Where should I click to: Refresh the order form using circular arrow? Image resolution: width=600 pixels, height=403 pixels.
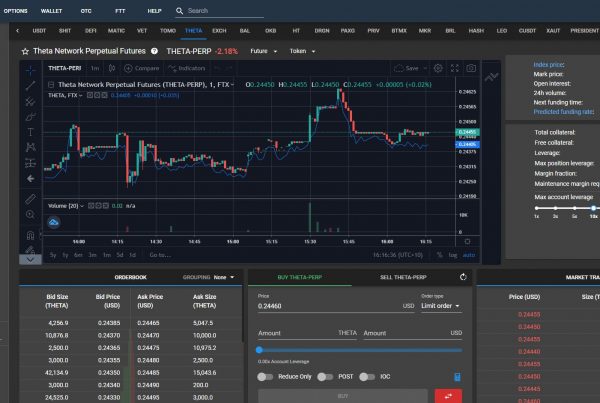pos(463,277)
